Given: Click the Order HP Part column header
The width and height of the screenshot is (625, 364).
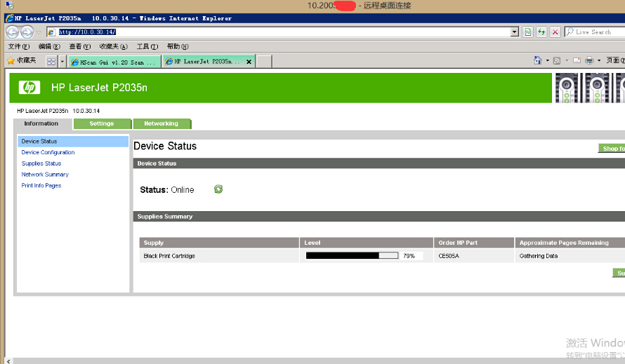Looking at the screenshot, I should pos(474,243).
